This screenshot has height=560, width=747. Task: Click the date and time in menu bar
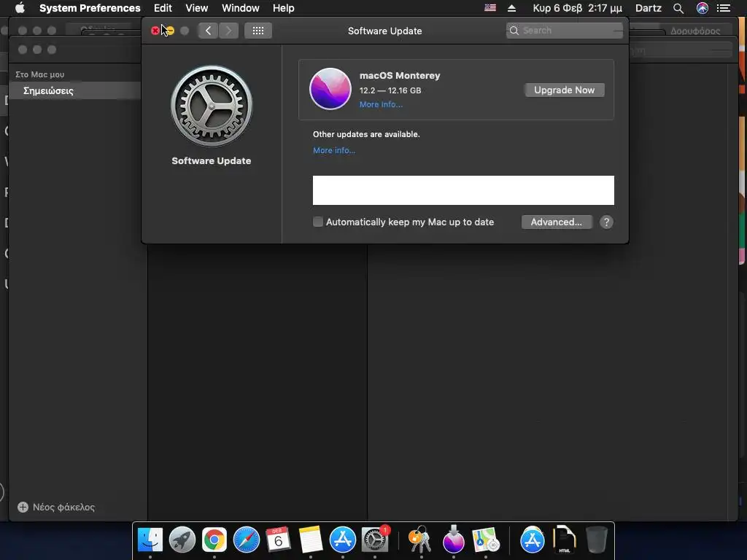pyautogui.click(x=577, y=8)
